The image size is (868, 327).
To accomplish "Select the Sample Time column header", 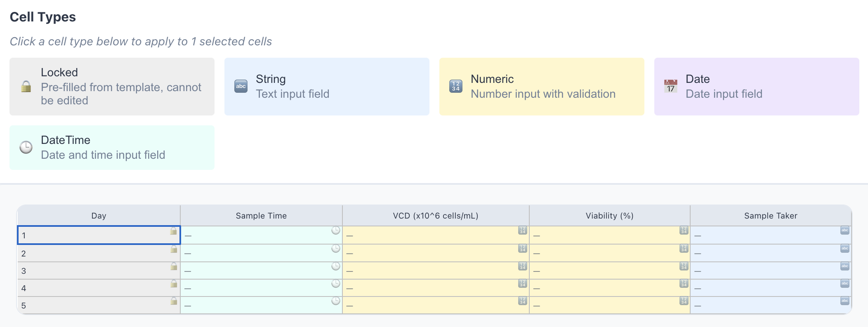I will click(x=261, y=216).
